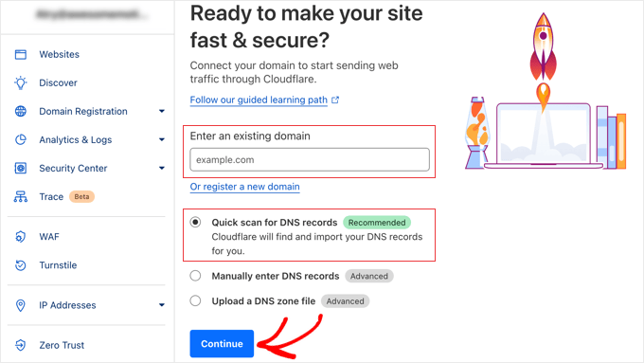Click the Advanced badge beside Manually enter DNS
The image size is (644, 363).
point(368,276)
